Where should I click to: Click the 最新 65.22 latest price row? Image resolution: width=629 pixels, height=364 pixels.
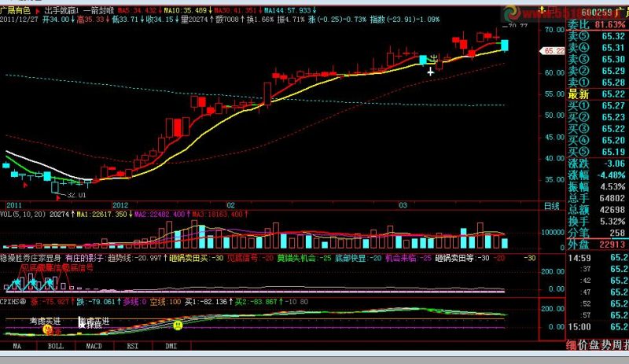pos(597,94)
